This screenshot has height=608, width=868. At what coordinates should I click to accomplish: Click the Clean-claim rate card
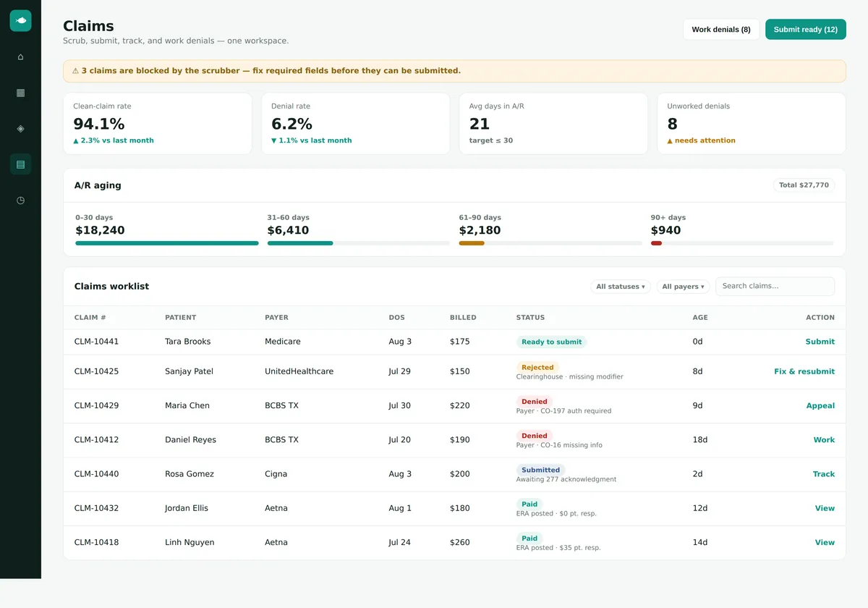(x=158, y=123)
